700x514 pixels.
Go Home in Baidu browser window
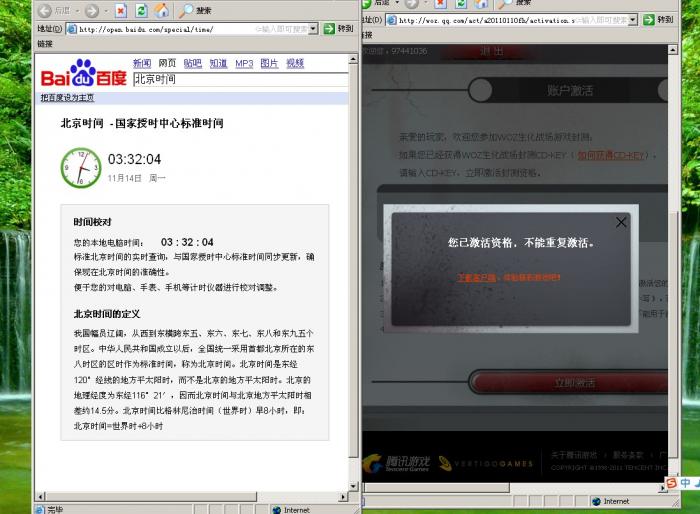pyautogui.click(x=162, y=10)
